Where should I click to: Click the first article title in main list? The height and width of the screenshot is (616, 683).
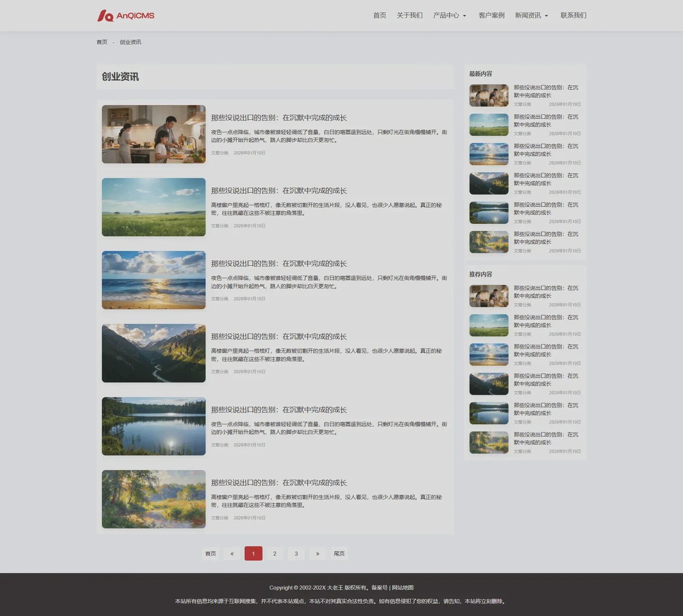tap(279, 118)
